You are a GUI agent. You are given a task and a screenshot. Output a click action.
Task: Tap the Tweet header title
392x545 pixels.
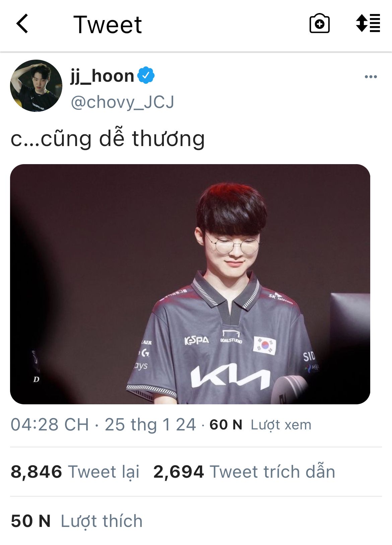(108, 25)
